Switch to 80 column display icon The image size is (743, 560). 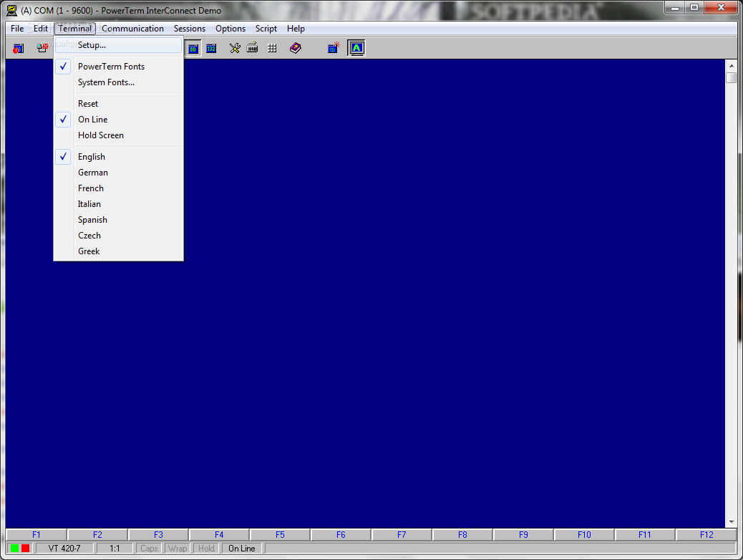tap(193, 49)
